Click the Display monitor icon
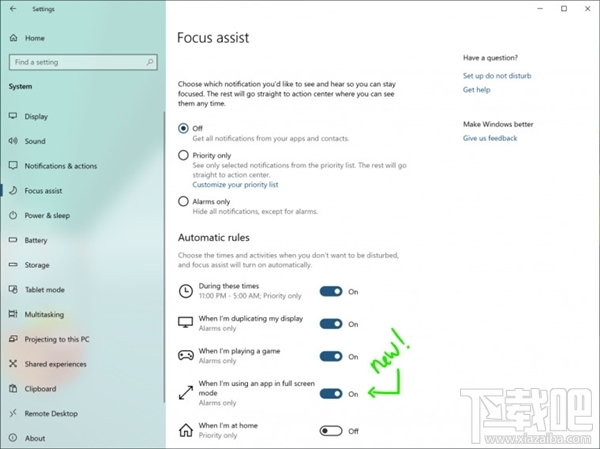Viewport: 600px width, 449px height. [13, 116]
